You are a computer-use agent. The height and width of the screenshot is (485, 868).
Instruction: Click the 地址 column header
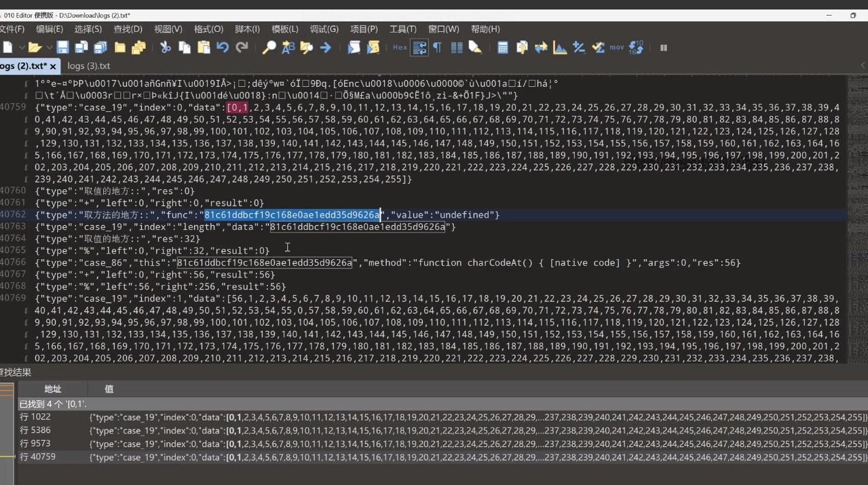53,389
